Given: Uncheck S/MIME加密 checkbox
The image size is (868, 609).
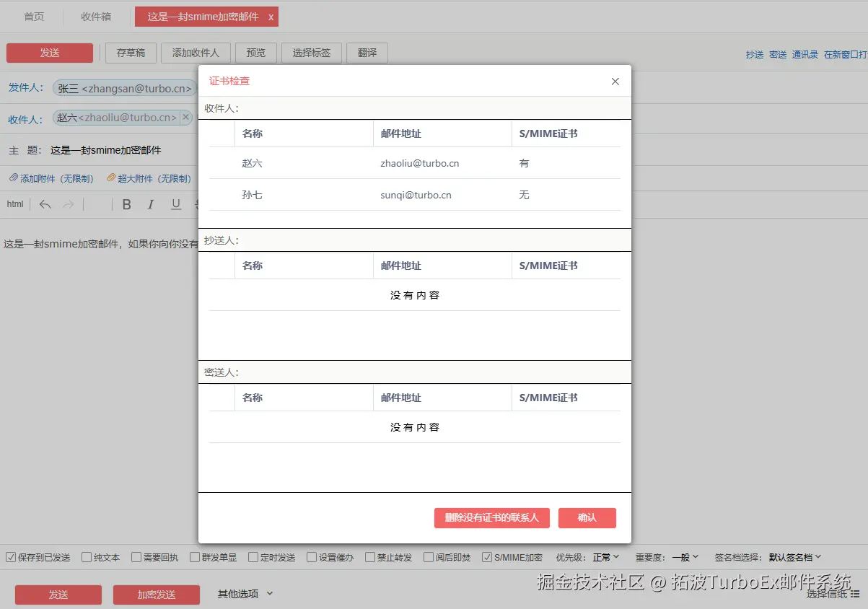Looking at the screenshot, I should point(487,557).
